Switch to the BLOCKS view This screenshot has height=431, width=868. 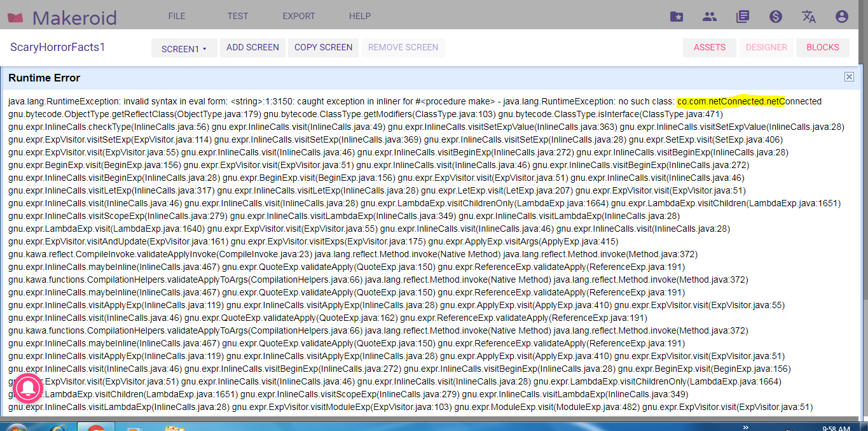coord(823,48)
